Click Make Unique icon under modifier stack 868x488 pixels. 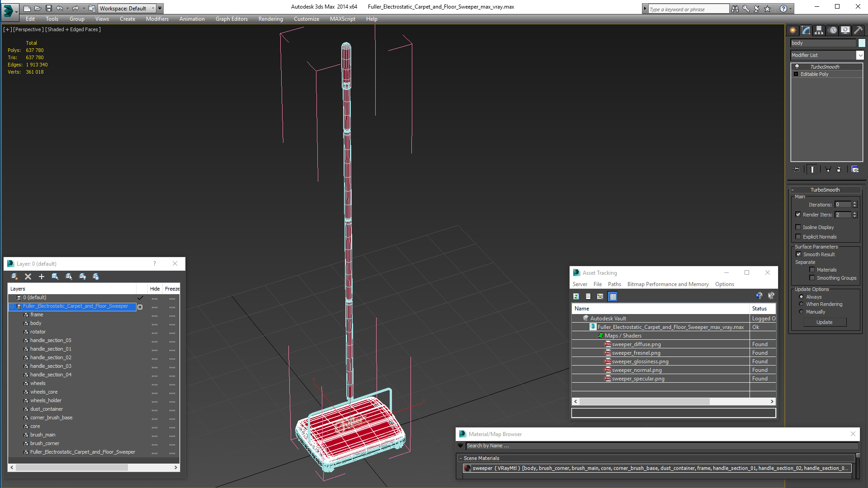(x=828, y=169)
